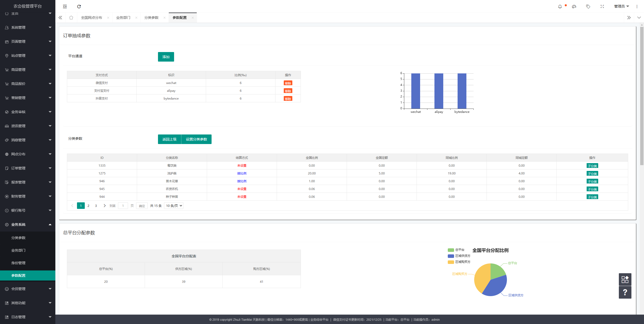
Task: Open the 管理员 account dropdown
Action: (x=621, y=7)
